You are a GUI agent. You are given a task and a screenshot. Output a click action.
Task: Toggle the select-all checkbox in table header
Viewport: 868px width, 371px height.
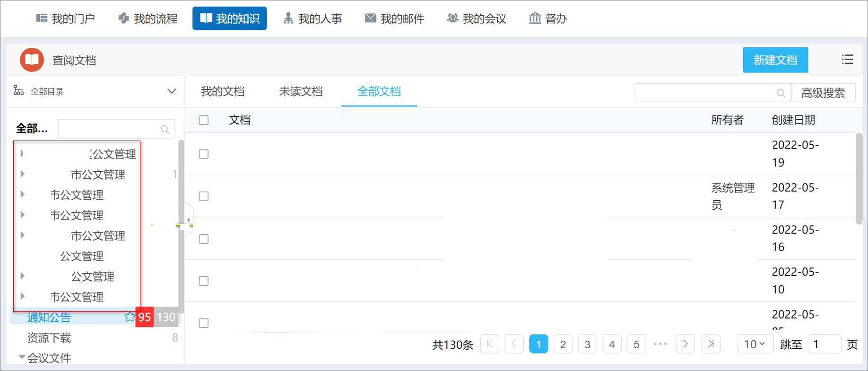click(x=204, y=120)
